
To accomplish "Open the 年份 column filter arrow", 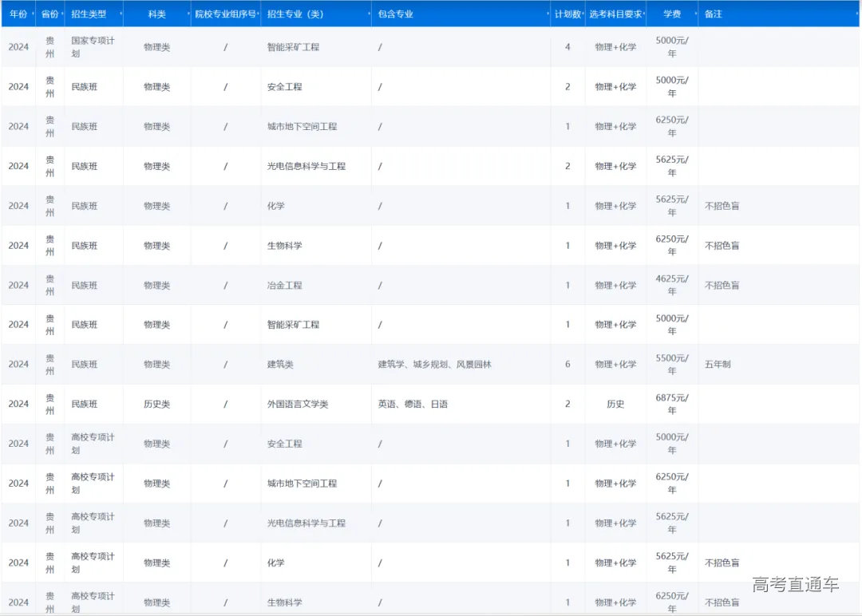I will click(x=31, y=14).
